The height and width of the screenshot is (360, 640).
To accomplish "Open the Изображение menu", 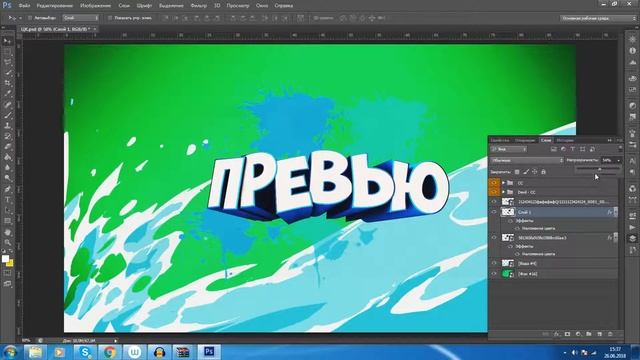I will pyautogui.click(x=96, y=6).
